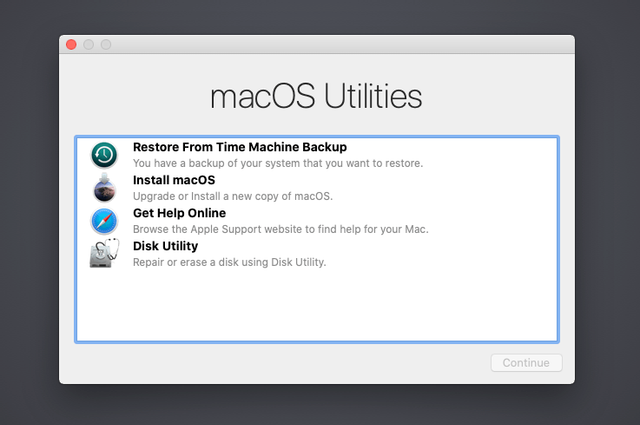The image size is (640, 425).
Task: Select the Disk Utility stethoscope icon
Action: [x=104, y=254]
